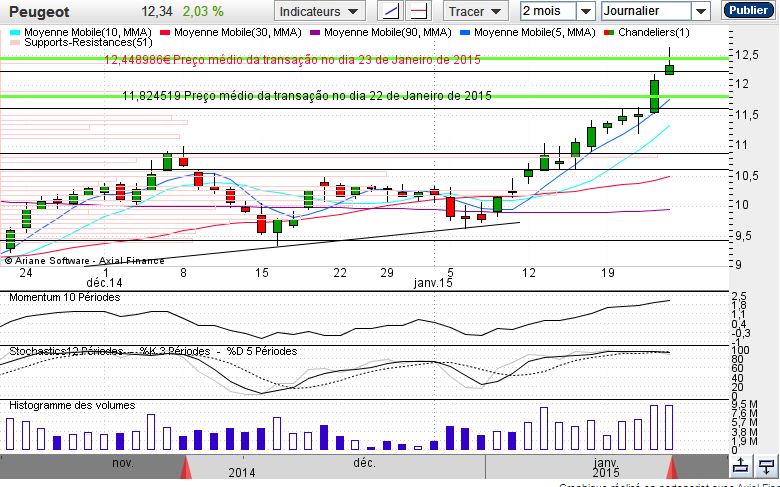Click the Momentum 10 Périodes panel label

65,297
